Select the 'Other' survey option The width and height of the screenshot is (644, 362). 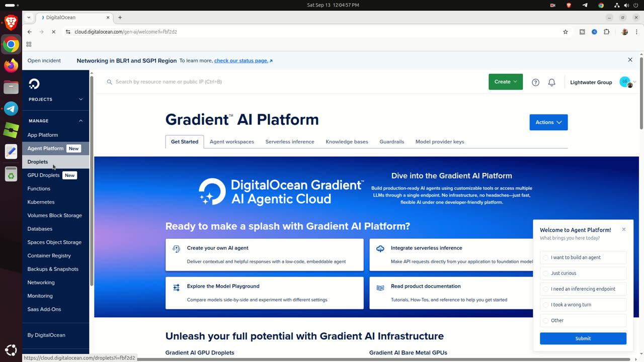click(x=583, y=320)
